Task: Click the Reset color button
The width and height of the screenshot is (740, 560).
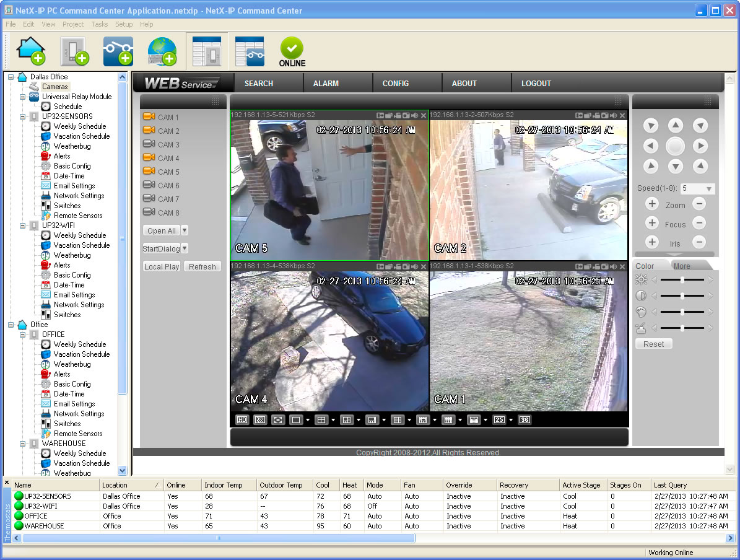Action: click(x=653, y=344)
